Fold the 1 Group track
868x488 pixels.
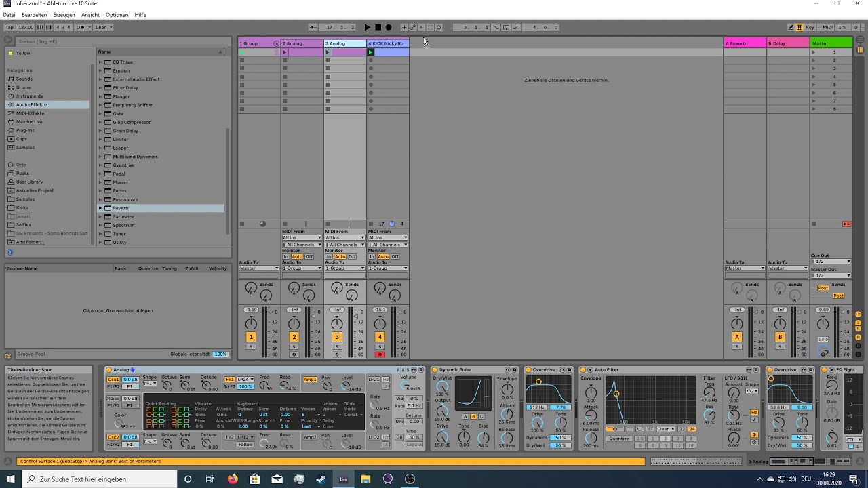(x=276, y=43)
